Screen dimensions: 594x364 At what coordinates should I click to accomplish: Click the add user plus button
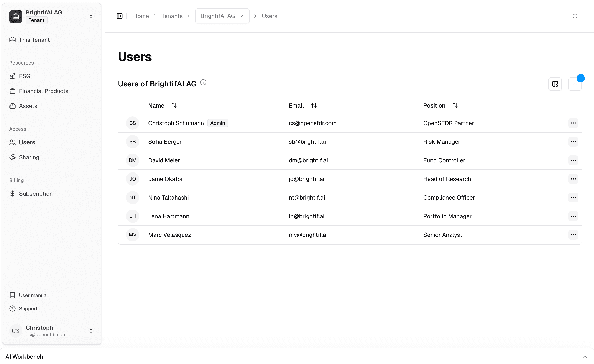pyautogui.click(x=575, y=84)
